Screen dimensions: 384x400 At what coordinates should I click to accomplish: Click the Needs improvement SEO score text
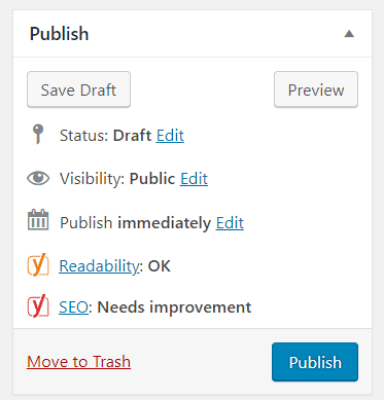pos(174,307)
